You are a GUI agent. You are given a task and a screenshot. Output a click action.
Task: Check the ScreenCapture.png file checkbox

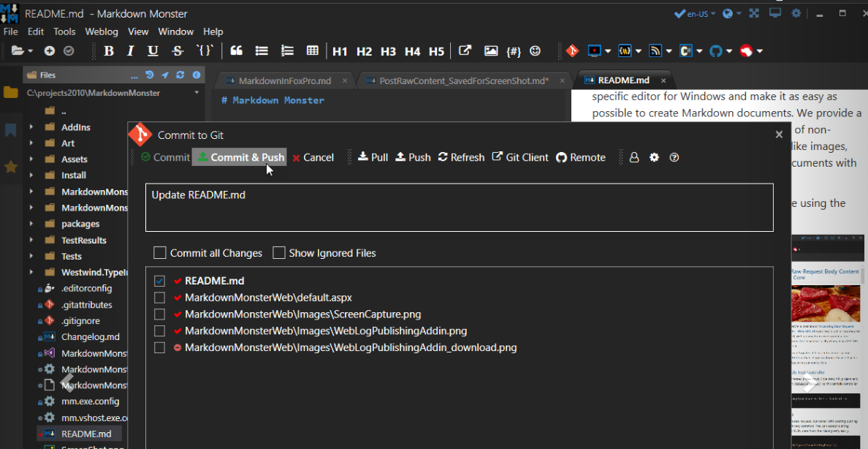[159, 314]
